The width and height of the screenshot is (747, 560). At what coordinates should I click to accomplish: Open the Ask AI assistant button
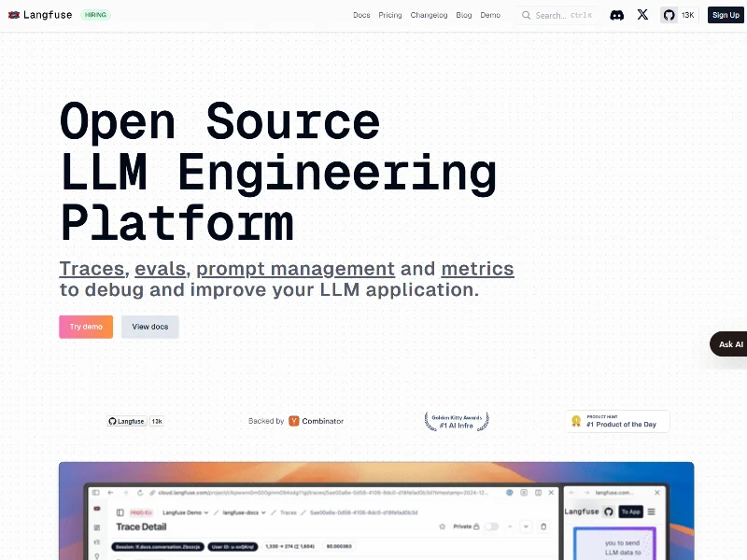(x=728, y=343)
